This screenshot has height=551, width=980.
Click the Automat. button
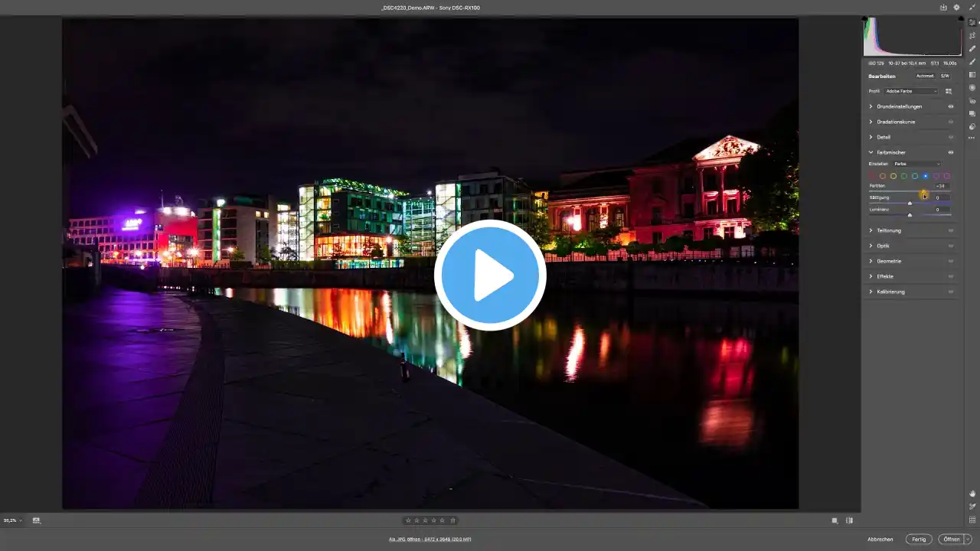coord(925,76)
